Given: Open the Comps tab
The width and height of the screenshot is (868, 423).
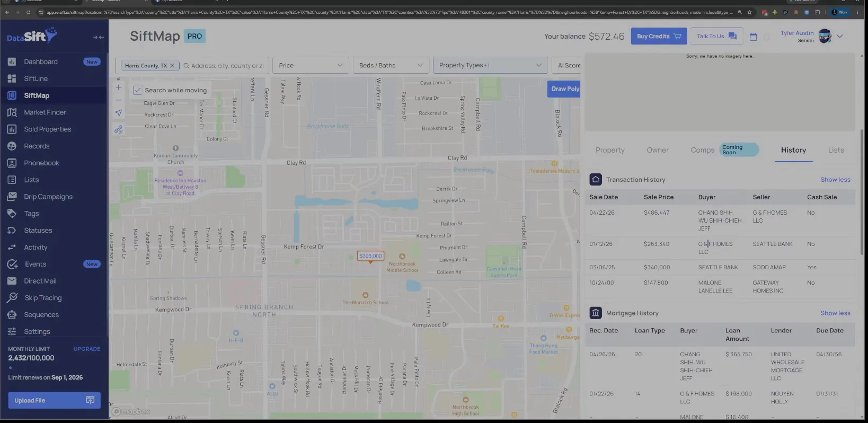Looking at the screenshot, I should (703, 150).
